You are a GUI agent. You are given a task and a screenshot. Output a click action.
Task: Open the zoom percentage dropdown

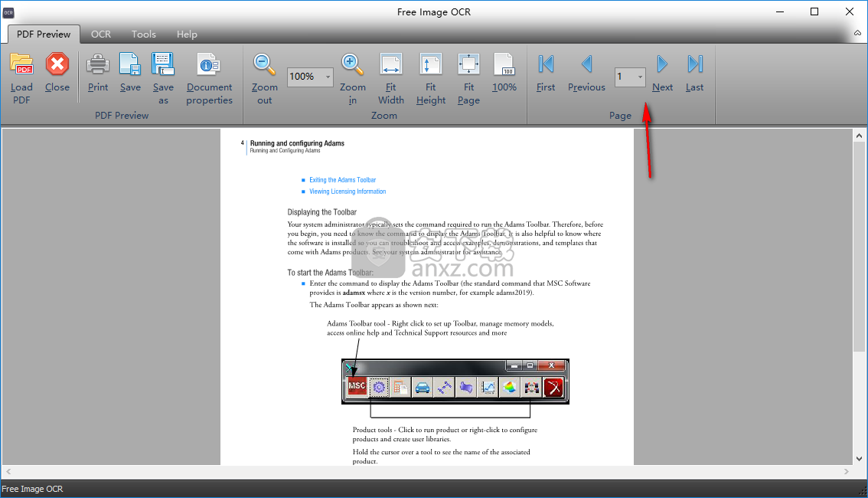coord(328,77)
